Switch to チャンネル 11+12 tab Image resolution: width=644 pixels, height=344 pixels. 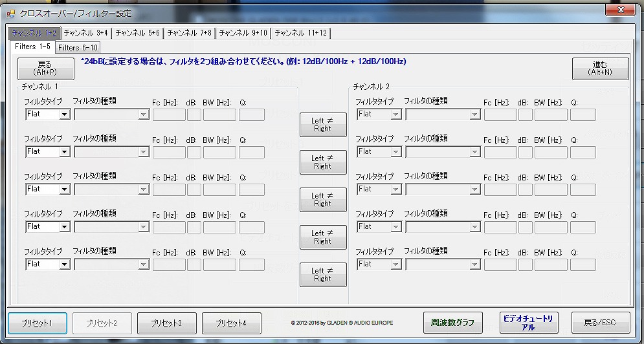pyautogui.click(x=302, y=32)
